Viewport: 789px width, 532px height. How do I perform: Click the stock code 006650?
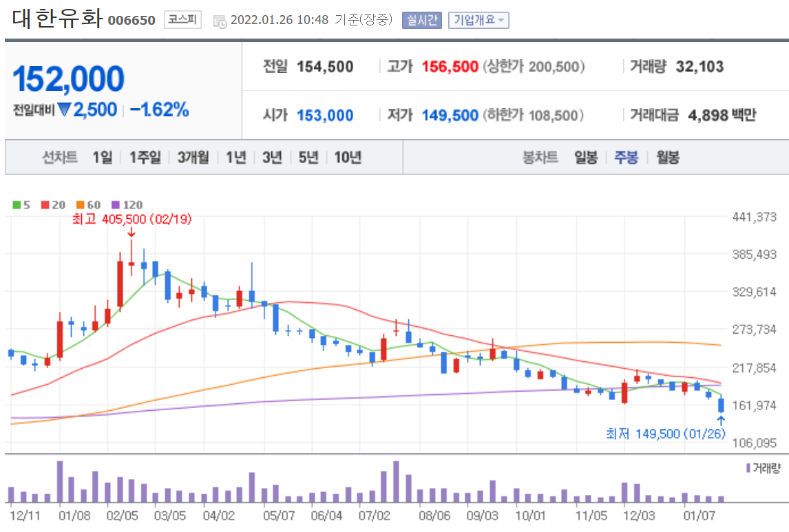click(131, 20)
